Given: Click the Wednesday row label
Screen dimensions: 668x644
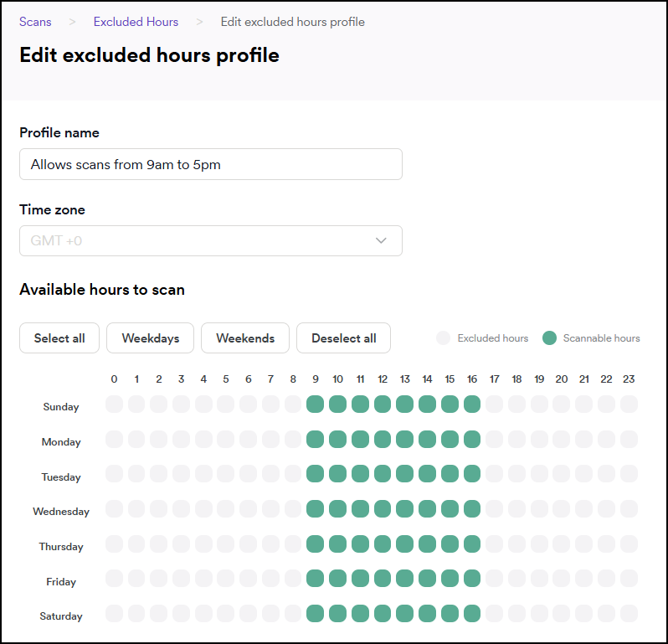Looking at the screenshot, I should click(x=61, y=512).
